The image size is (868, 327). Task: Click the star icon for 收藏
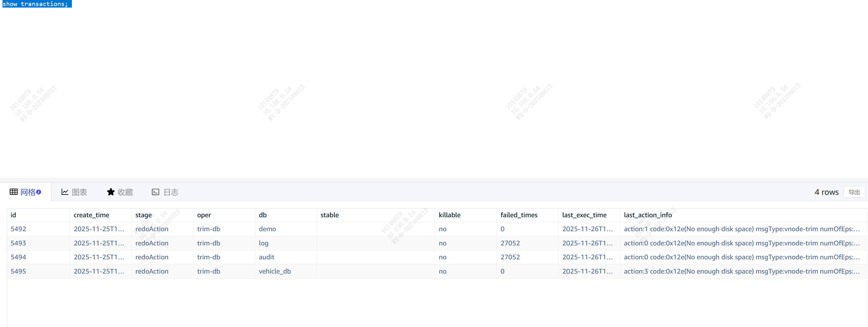(110, 192)
